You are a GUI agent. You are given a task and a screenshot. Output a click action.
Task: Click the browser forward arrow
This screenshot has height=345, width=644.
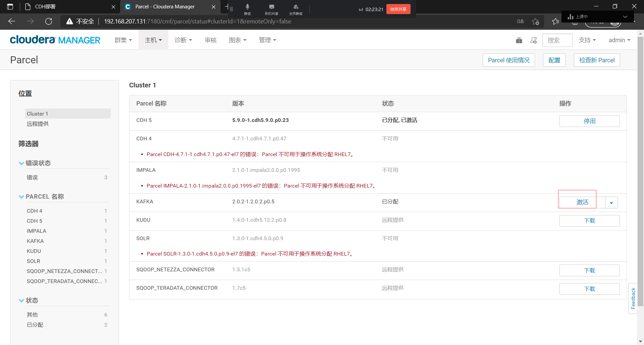click(30, 21)
